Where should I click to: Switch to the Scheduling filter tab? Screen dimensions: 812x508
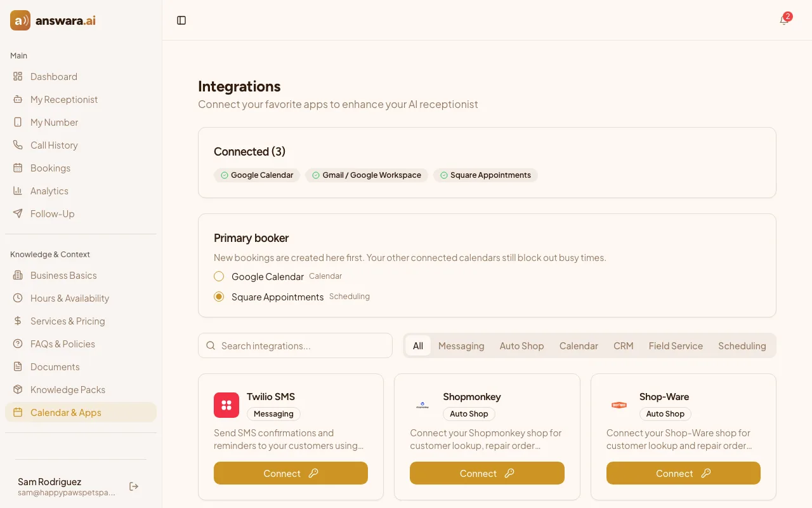[x=742, y=345]
